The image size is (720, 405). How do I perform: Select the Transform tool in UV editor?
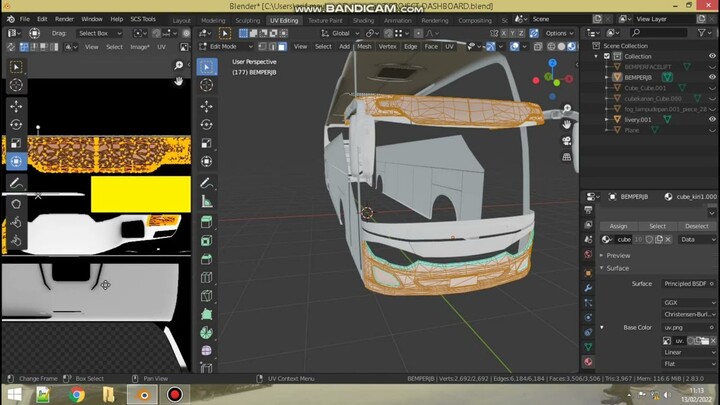coord(16,160)
